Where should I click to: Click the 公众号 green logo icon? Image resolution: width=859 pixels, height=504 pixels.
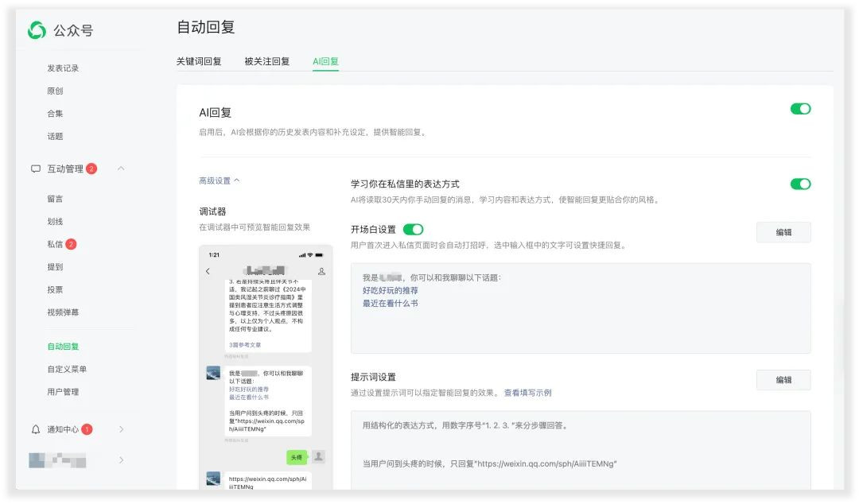coord(37,30)
